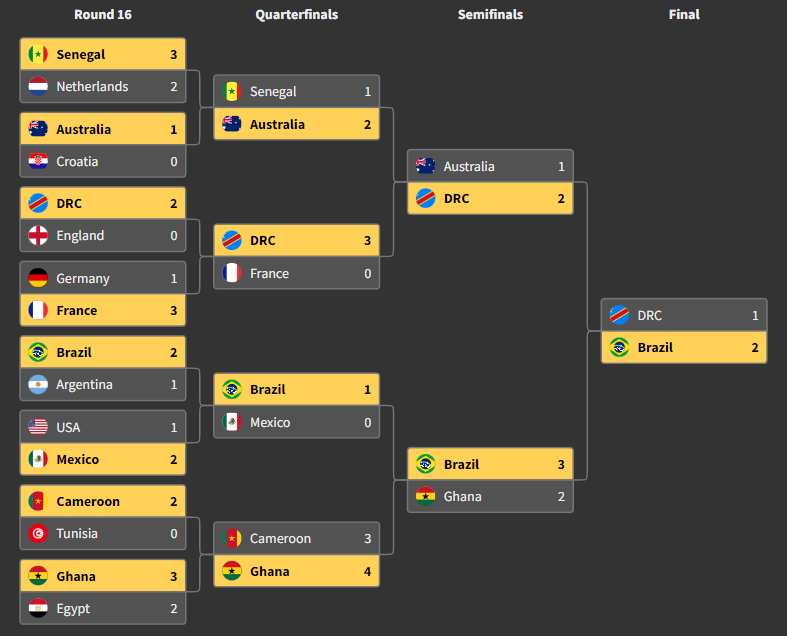787x636 pixels.
Task: Select the Quarterfinals column header
Action: [296, 15]
